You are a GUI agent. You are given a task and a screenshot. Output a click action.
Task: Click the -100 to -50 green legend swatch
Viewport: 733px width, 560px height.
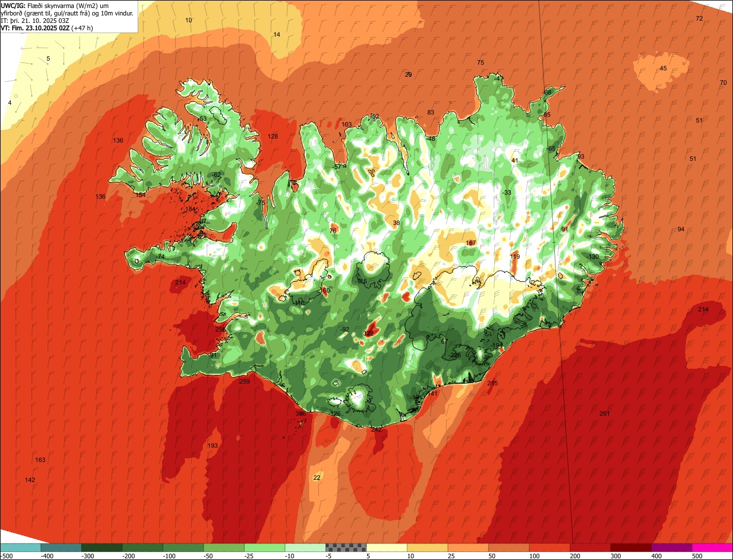tap(183, 547)
